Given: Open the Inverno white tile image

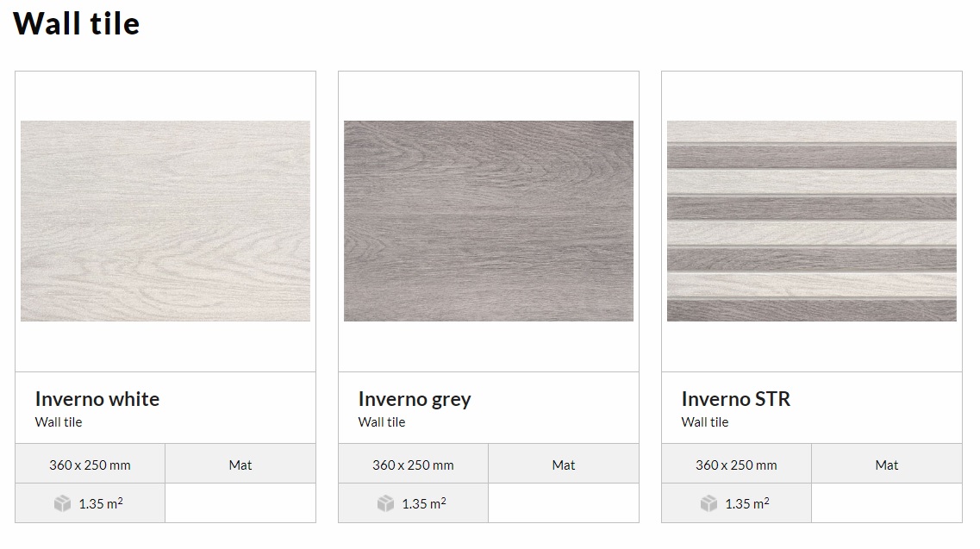Looking at the screenshot, I should pyautogui.click(x=165, y=221).
